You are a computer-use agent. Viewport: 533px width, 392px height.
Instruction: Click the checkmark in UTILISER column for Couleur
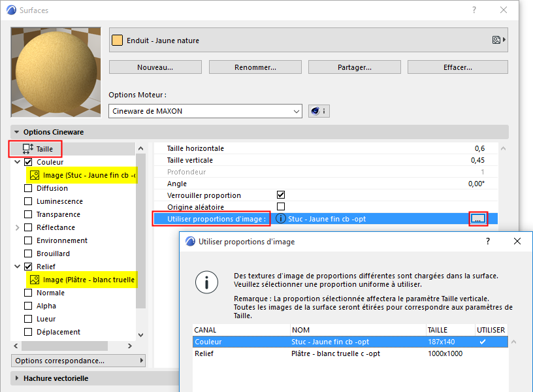[x=483, y=342]
